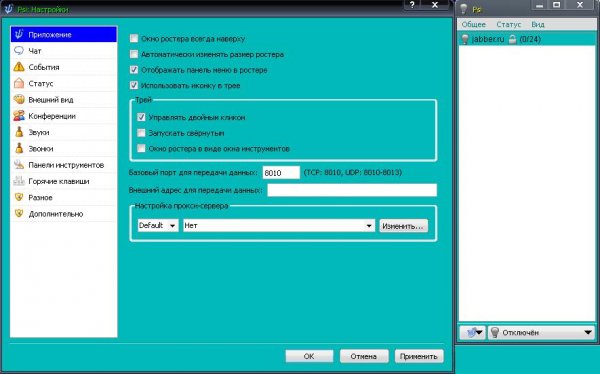Select the Внешний вид palette icon
The width and height of the screenshot is (600, 374).
19,100
